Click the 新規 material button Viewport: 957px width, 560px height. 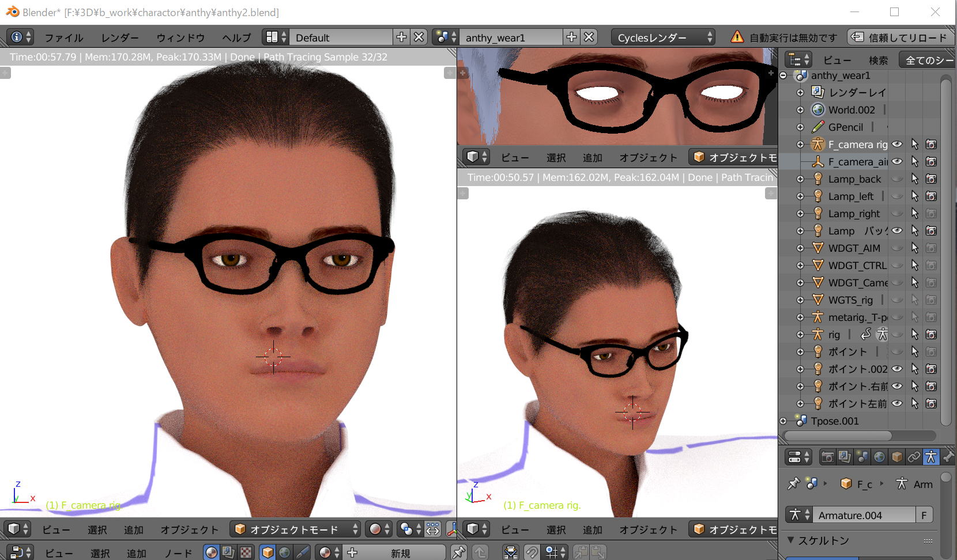pos(400,553)
